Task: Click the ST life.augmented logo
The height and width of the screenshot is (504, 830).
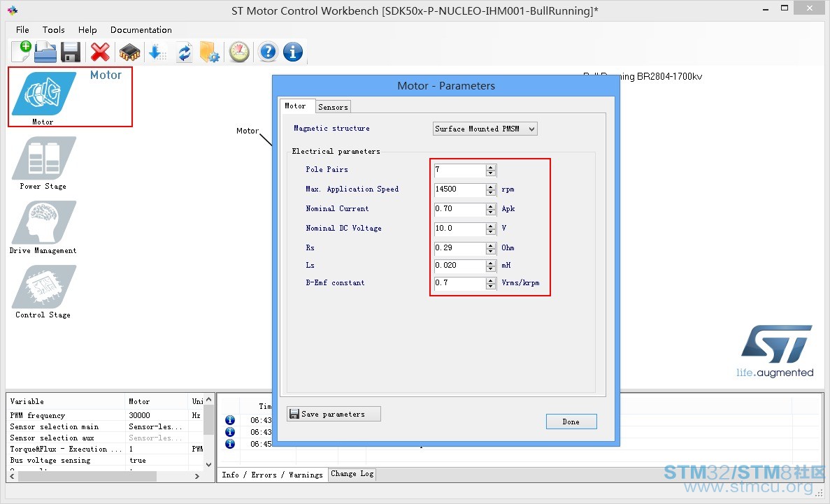Action: pos(775,352)
